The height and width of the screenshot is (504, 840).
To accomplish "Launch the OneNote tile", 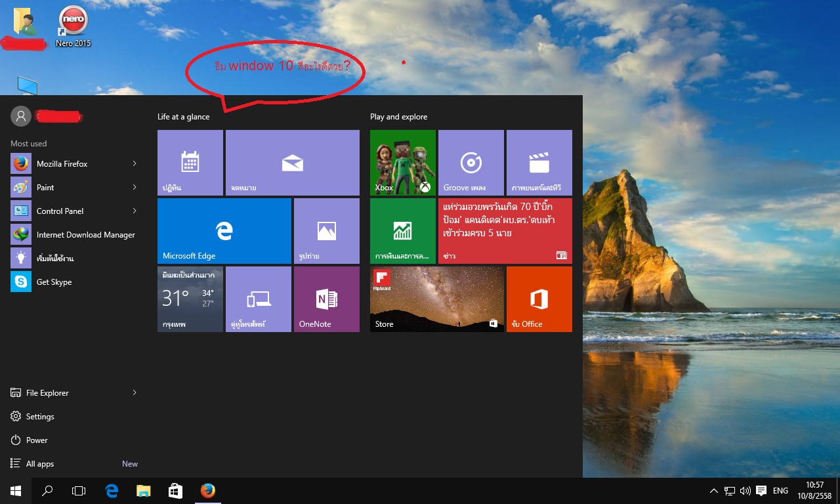I will tap(326, 299).
